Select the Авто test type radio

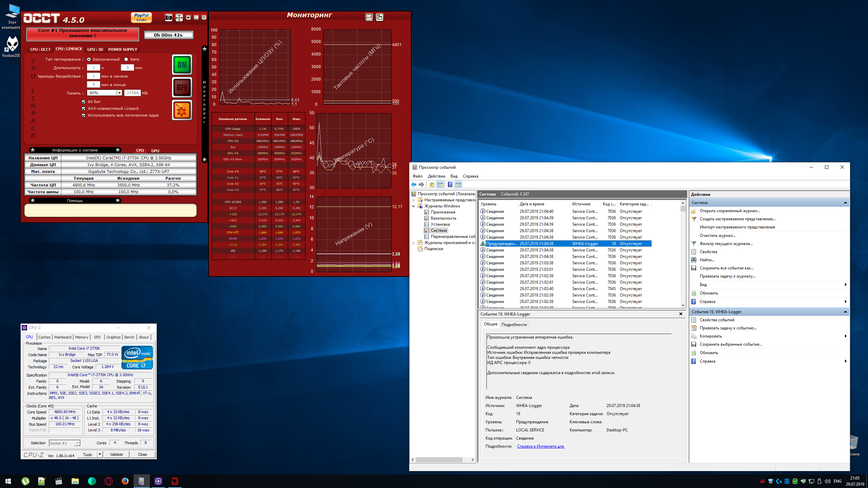pyautogui.click(x=126, y=59)
